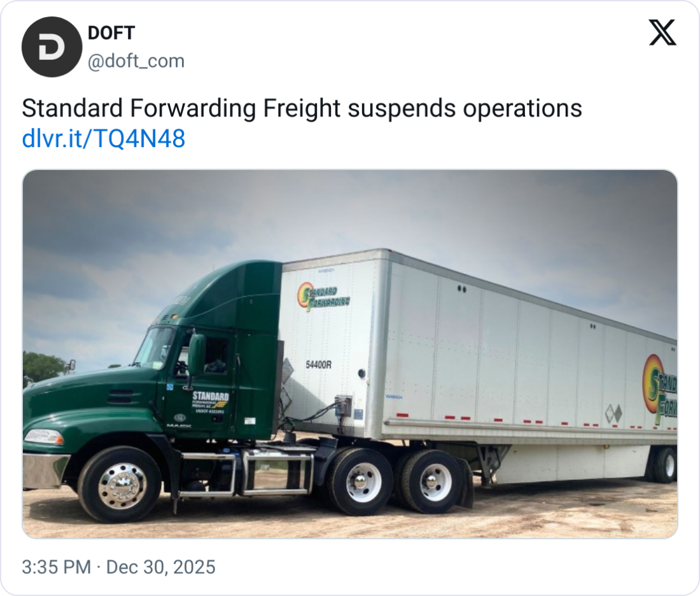The image size is (700, 596).
Task: Click the truck's headlight
Action: [x=44, y=437]
